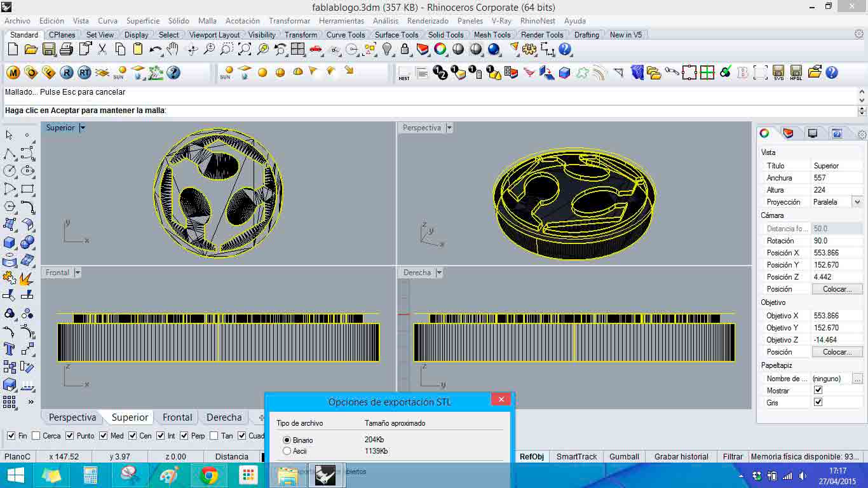
Task: Select the pointer arrow tool in sidebar
Action: [10, 135]
